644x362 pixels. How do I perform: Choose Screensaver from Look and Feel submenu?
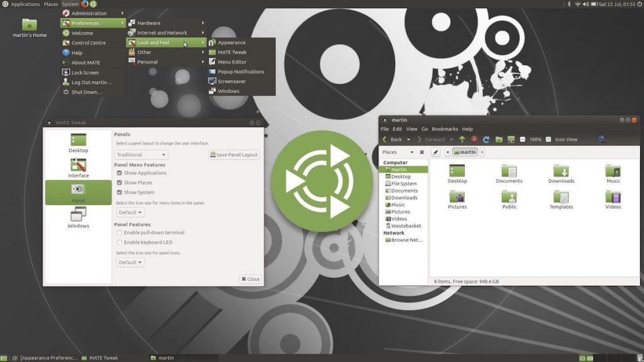point(231,81)
